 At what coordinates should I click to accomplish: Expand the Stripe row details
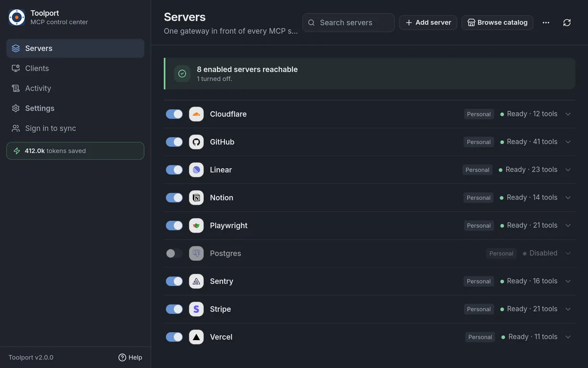point(568,309)
